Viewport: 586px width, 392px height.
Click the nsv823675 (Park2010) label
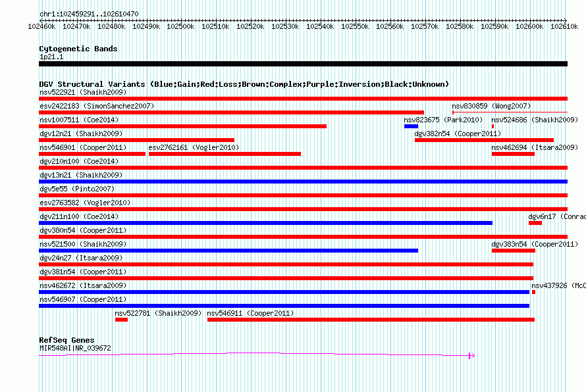443,120
